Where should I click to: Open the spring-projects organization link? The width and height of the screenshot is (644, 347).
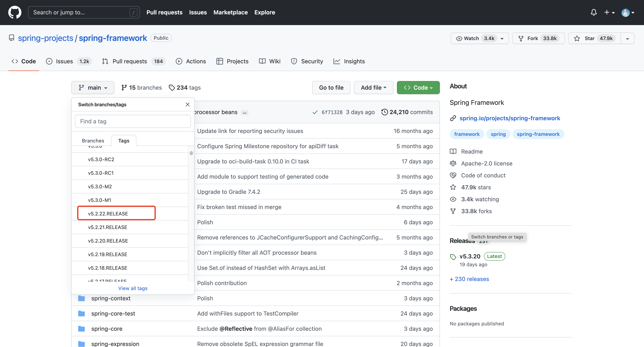45,38
